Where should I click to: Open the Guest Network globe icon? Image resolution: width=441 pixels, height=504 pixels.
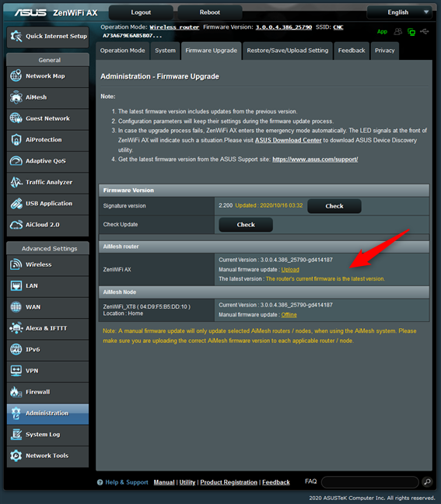pos(16,118)
